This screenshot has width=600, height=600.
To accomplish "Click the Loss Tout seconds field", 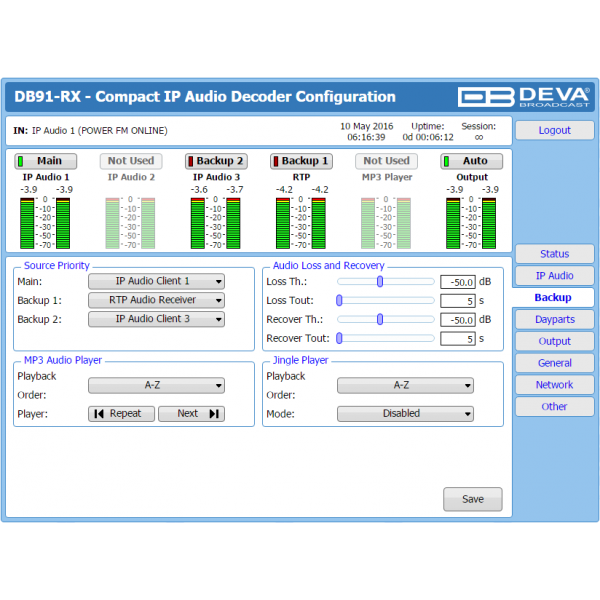I will [x=458, y=301].
